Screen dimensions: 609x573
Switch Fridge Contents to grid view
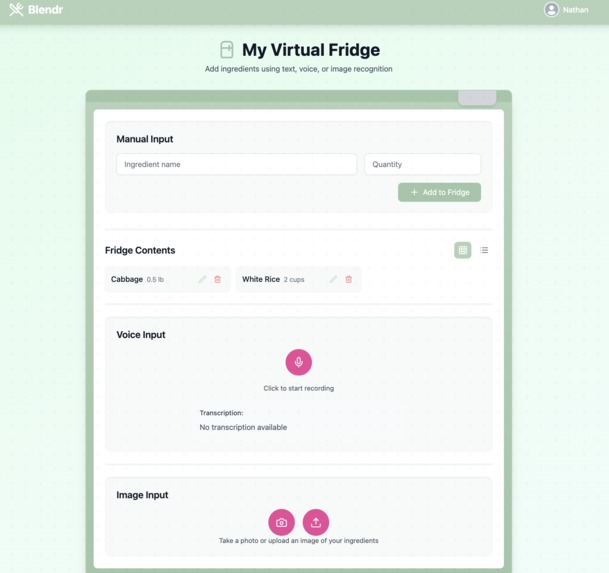463,250
